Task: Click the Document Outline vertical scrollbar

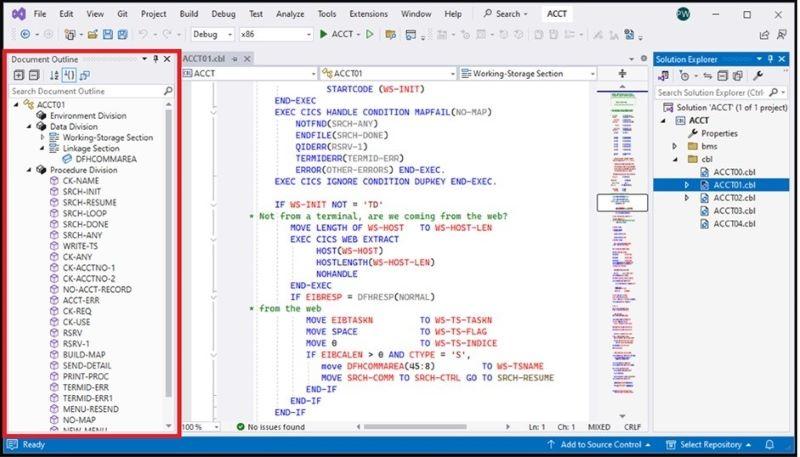Action: [x=169, y=252]
